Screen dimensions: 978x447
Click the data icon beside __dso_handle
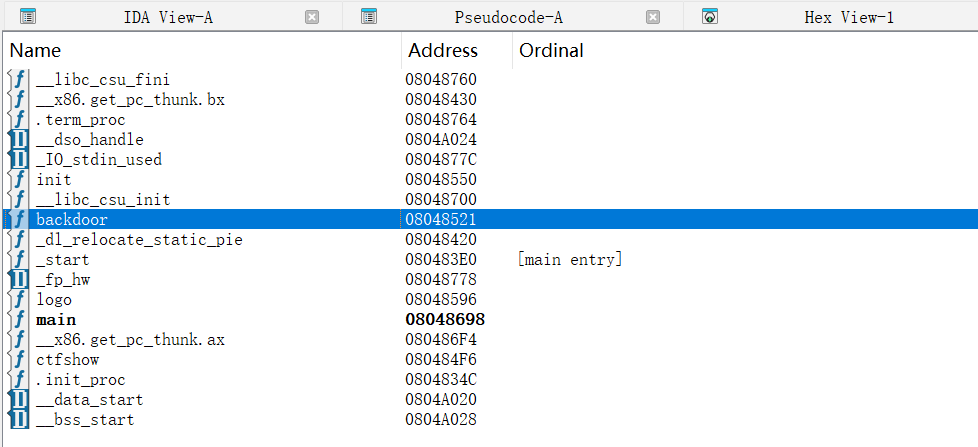pos(18,139)
